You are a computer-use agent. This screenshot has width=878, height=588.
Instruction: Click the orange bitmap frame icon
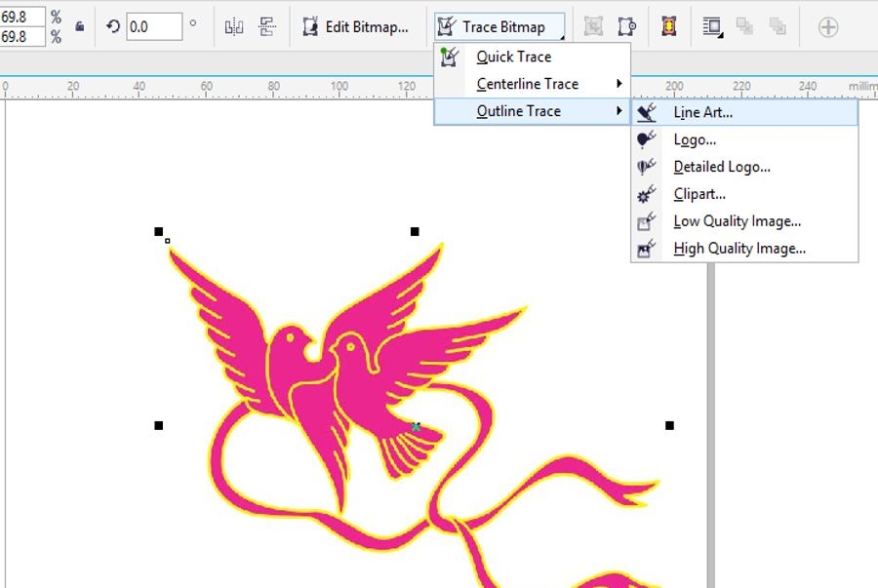(x=668, y=26)
